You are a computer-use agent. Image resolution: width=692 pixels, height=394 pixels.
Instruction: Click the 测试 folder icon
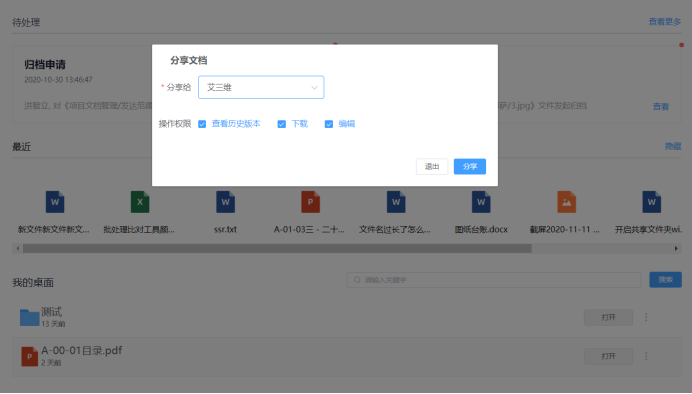click(x=30, y=317)
